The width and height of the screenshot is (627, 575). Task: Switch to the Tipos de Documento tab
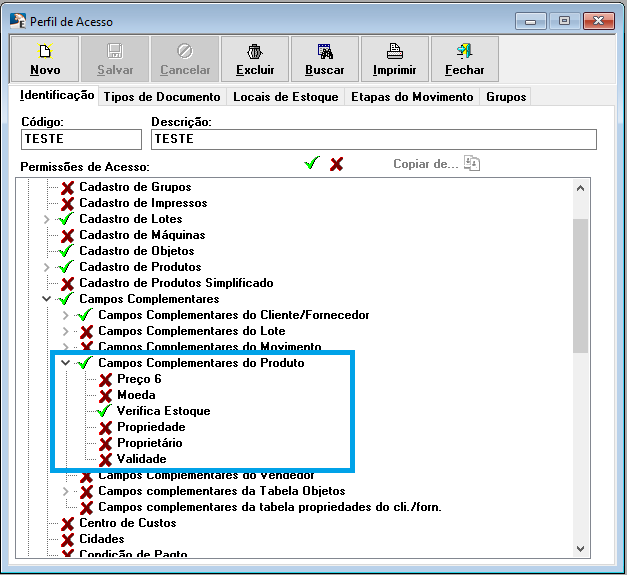coord(163,97)
